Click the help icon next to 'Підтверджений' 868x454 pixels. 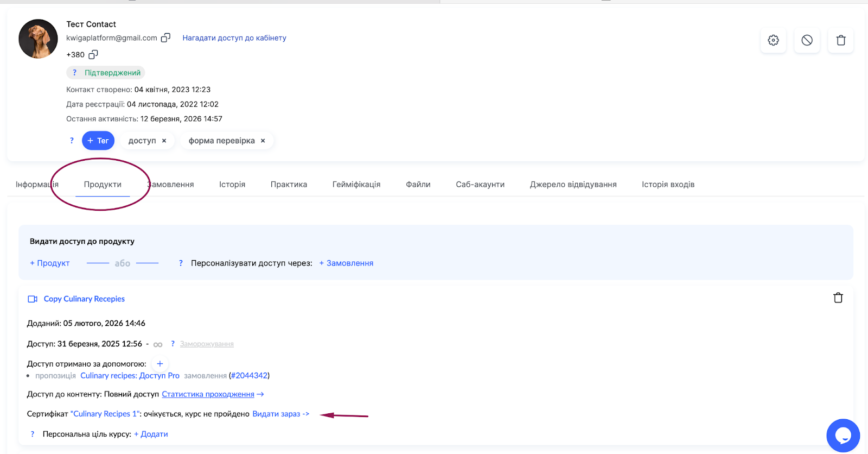click(x=75, y=73)
